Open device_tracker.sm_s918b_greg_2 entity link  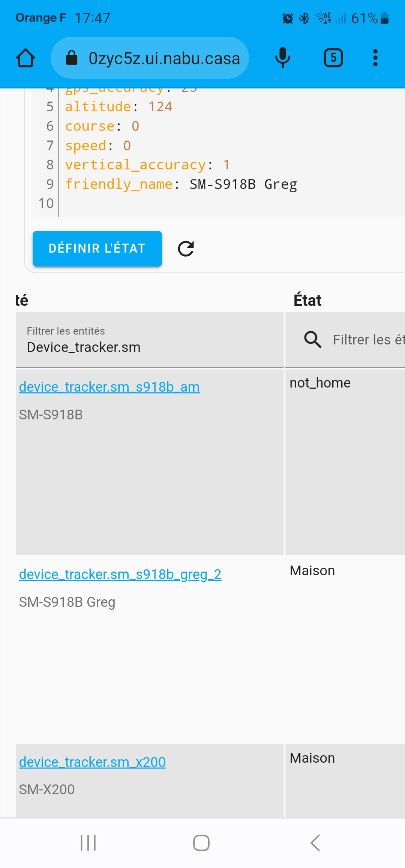(x=120, y=574)
